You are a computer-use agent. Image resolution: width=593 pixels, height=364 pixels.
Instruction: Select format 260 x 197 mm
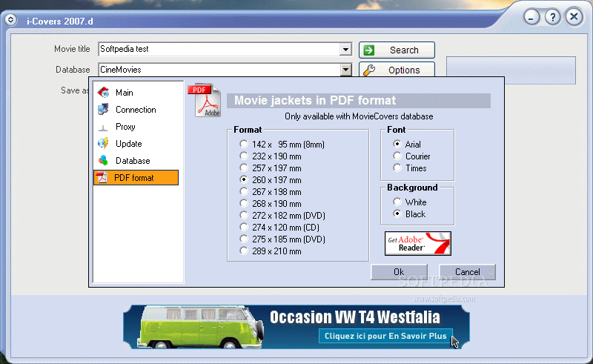tap(271, 179)
